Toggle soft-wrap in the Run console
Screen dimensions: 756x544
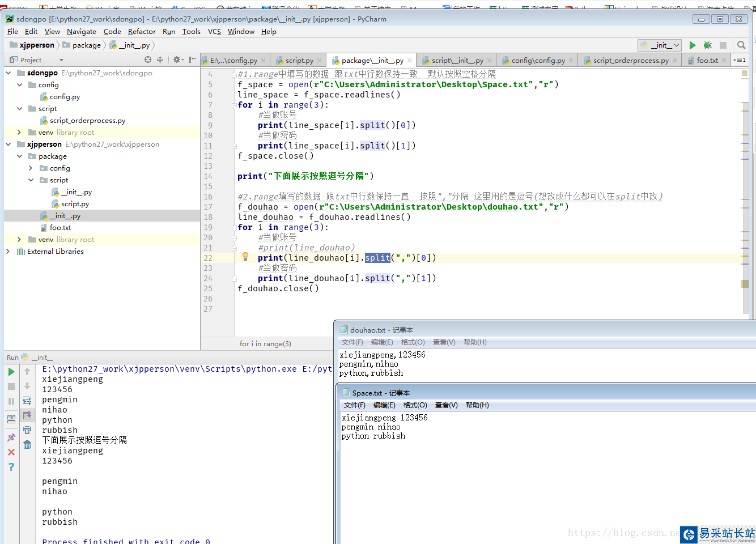(27, 401)
